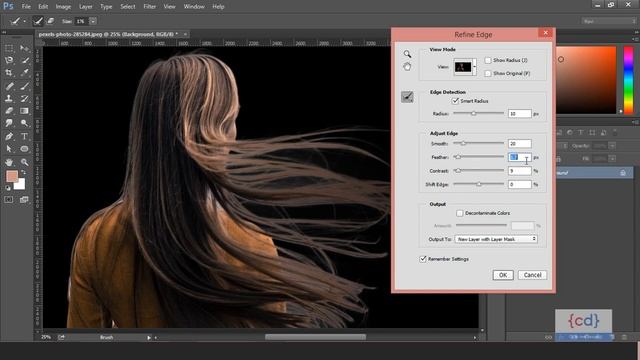Select the Quick Selection tool

click(x=24, y=60)
